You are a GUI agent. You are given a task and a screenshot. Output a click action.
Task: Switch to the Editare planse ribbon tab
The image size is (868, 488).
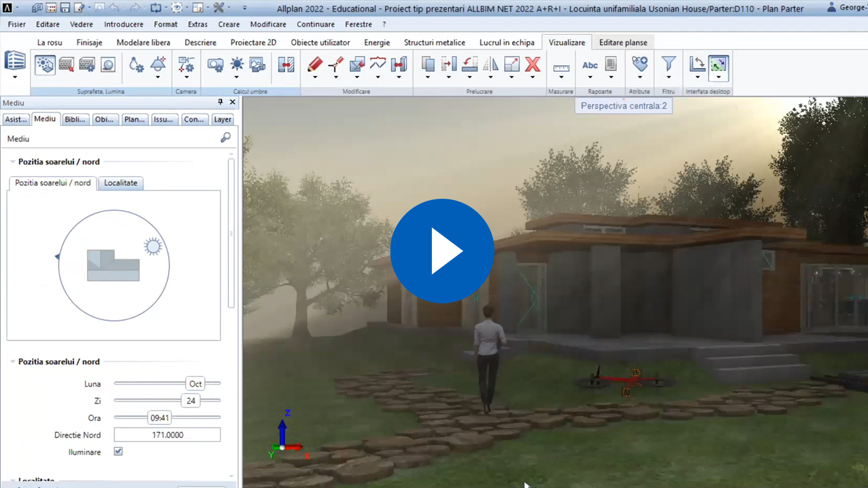coord(623,42)
